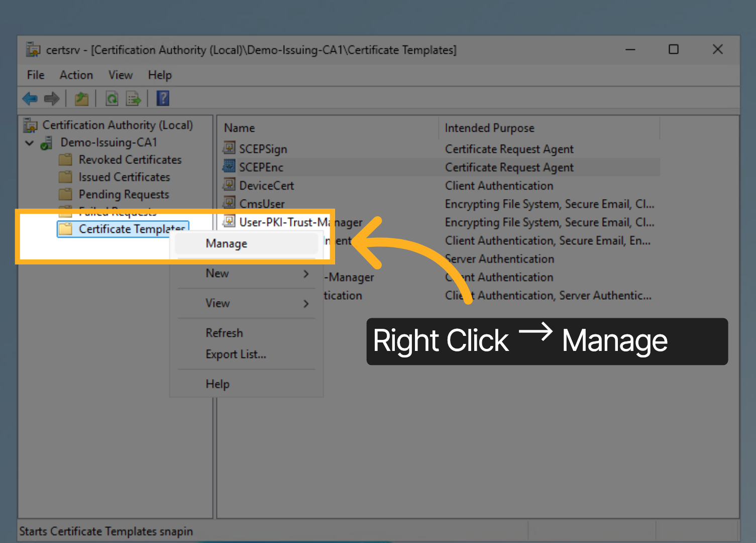Collapse the Demo-Issuing-CA1 tree node
The width and height of the screenshot is (756, 543).
(29, 142)
